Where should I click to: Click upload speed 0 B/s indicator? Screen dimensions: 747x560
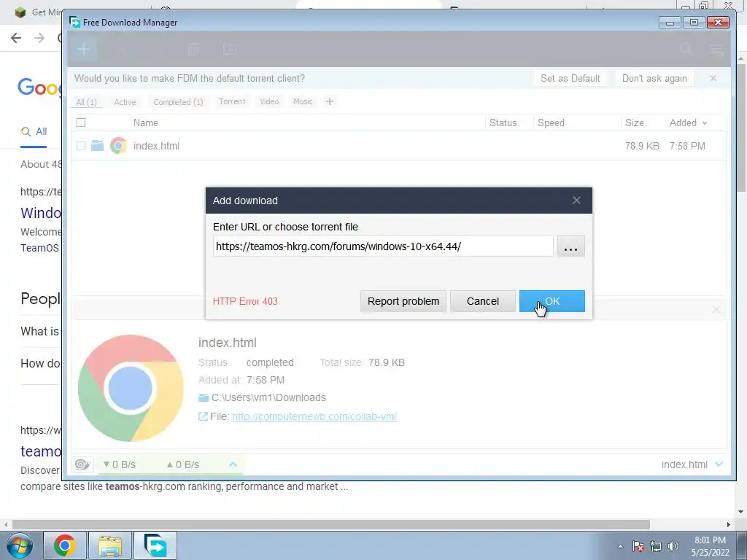pyautogui.click(x=183, y=464)
